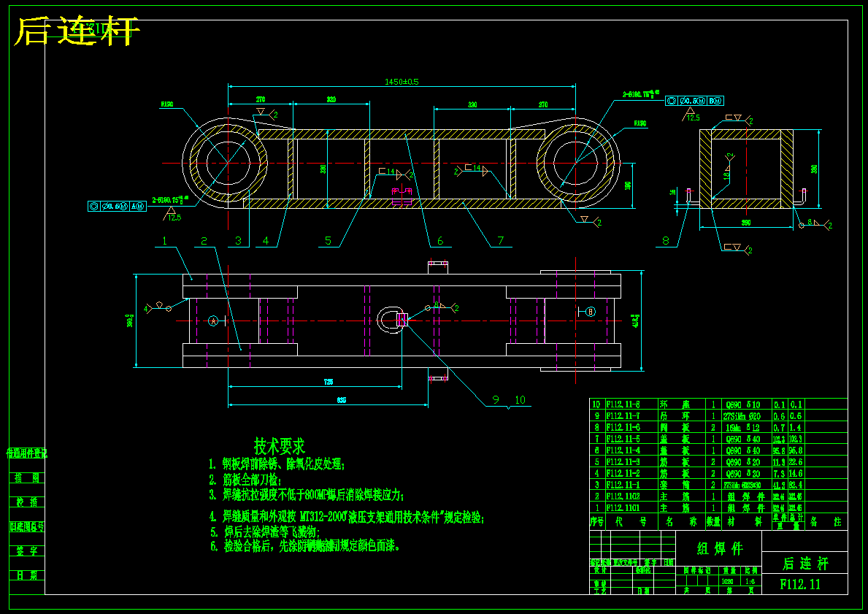Click requirement line 4 mentioning MT312-2000

[347, 517]
